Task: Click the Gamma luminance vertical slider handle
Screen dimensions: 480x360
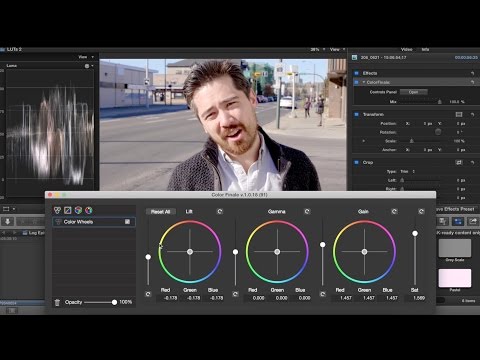Action: pos(235,252)
